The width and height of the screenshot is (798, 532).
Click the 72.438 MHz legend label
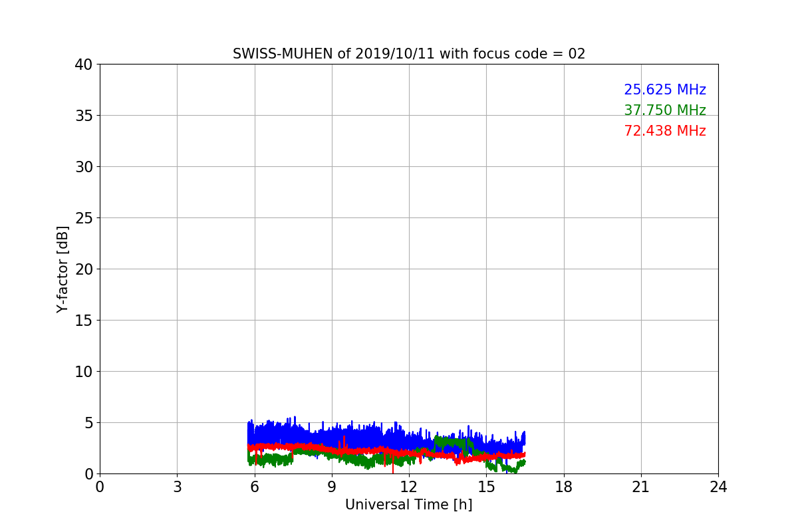[x=665, y=131]
